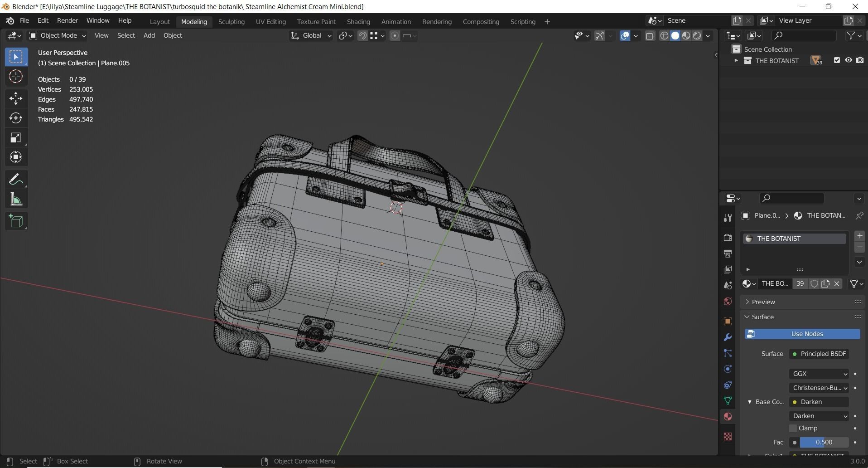Screen dimensions: 868x468
Task: Switch to wireframe viewport shading
Action: [x=664, y=36]
